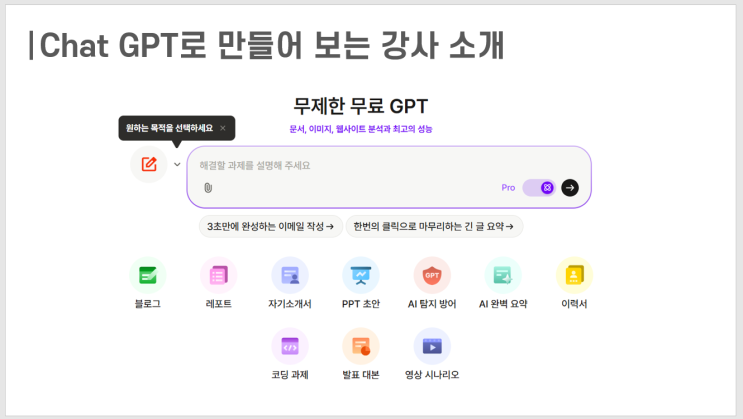
Task: Launch the 영상 시나리오 tool
Action: tap(432, 346)
